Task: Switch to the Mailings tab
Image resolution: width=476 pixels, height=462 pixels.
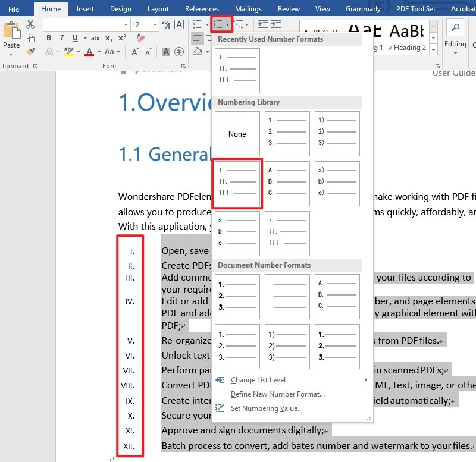Action: pos(248,9)
